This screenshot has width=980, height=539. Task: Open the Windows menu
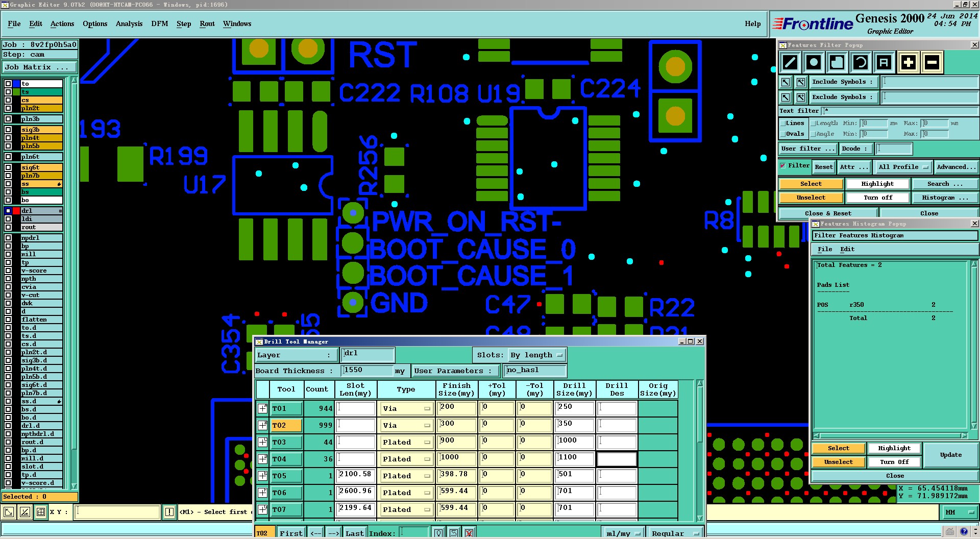[237, 24]
